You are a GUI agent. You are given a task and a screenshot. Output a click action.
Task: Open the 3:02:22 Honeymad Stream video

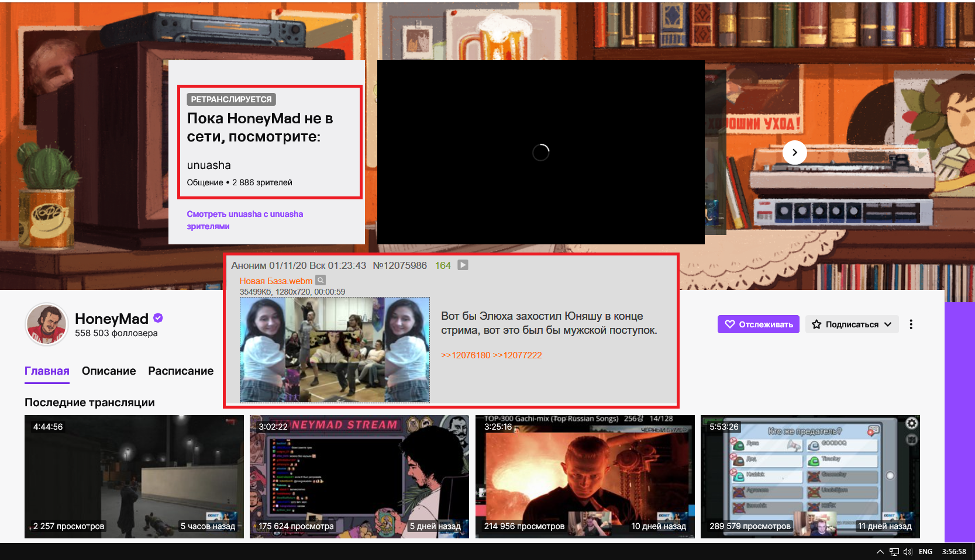[359, 476]
